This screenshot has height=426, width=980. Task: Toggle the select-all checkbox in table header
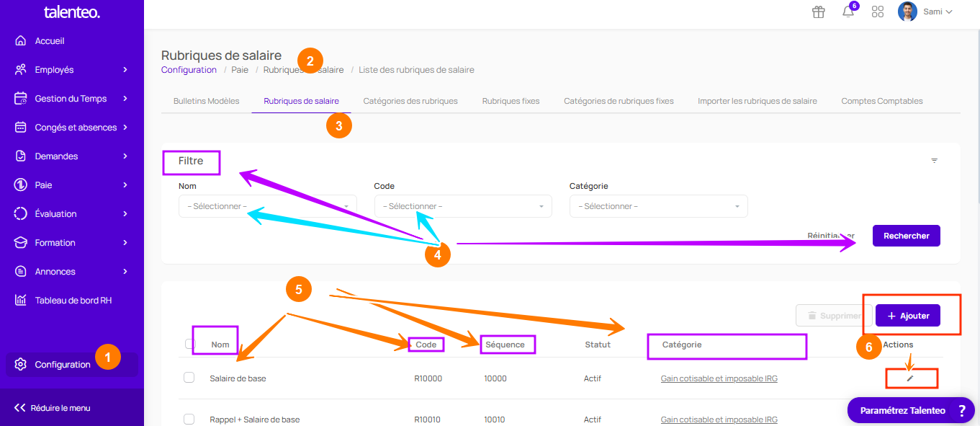coord(189,344)
